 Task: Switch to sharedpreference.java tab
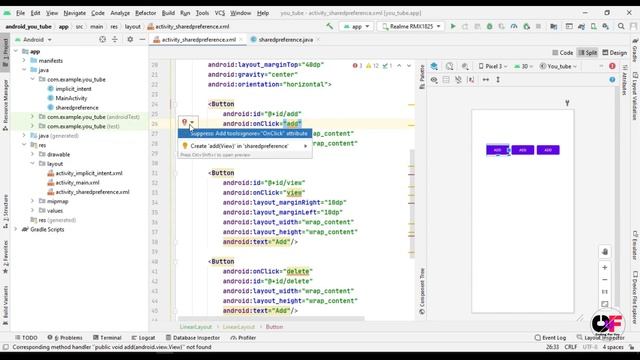pyautogui.click(x=285, y=40)
